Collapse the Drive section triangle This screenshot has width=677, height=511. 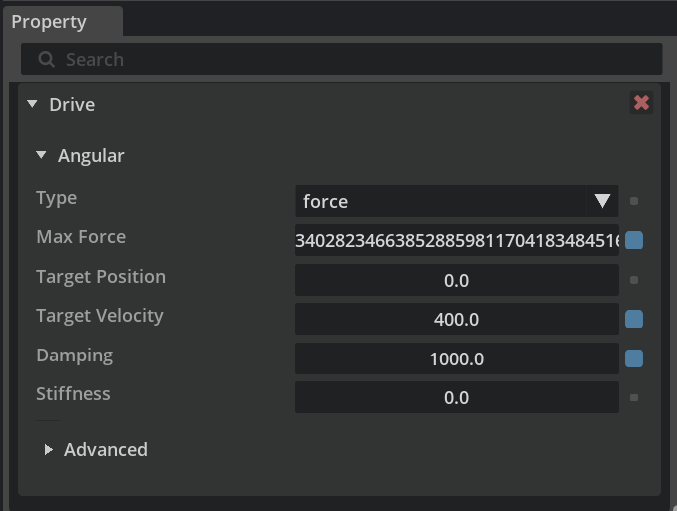click(x=33, y=104)
